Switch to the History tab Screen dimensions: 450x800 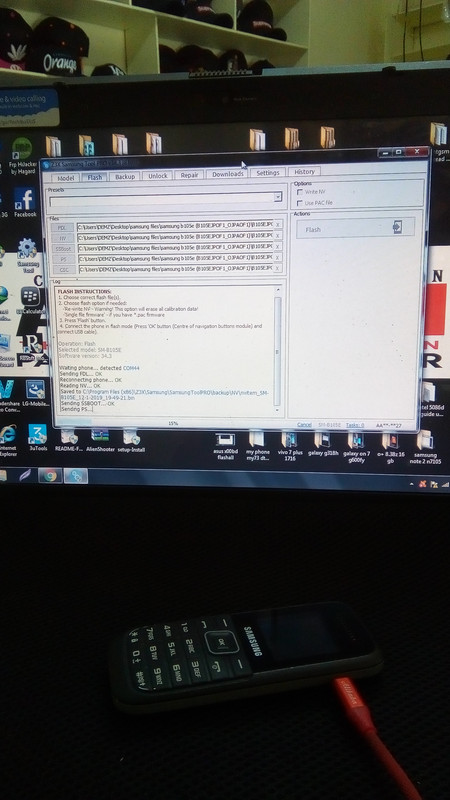pyautogui.click(x=304, y=171)
